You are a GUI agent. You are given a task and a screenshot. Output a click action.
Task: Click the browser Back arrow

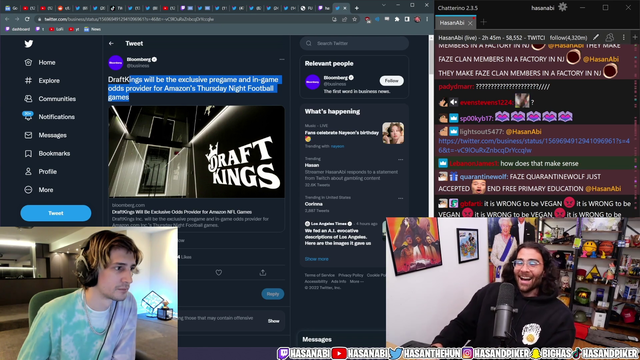pyautogui.click(x=7, y=19)
